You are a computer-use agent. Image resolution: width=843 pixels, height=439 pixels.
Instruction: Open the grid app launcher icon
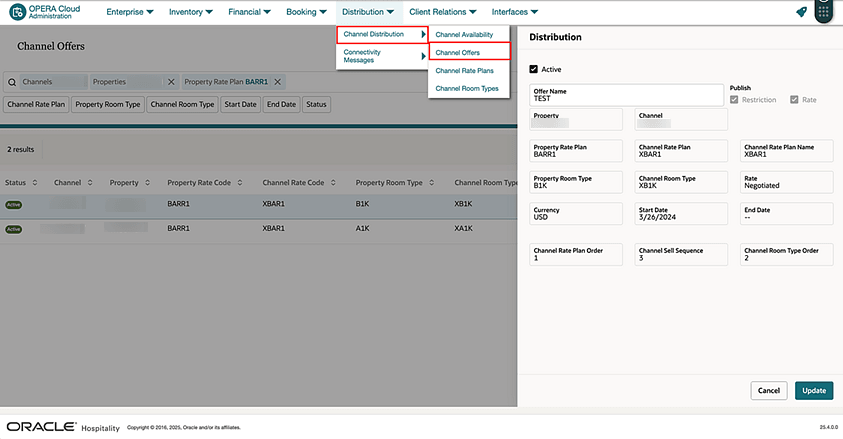coord(824,12)
